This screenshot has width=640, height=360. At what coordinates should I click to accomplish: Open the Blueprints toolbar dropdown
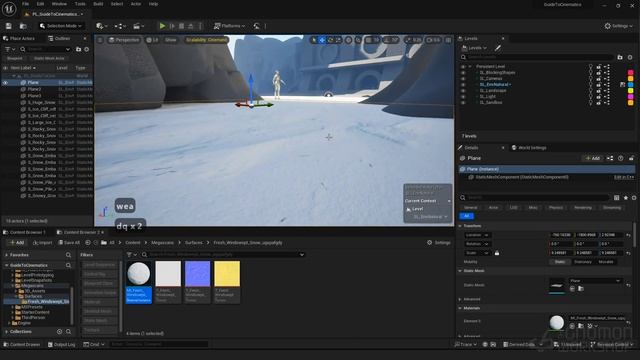(120, 26)
